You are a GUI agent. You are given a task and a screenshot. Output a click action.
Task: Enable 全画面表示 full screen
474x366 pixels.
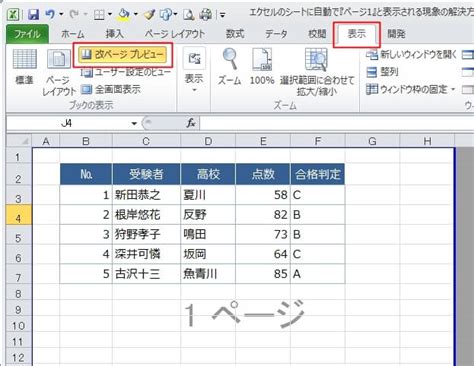tap(110, 89)
